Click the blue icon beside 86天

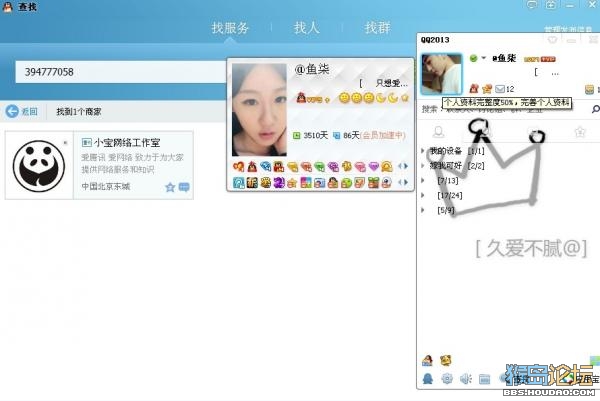[336, 135]
